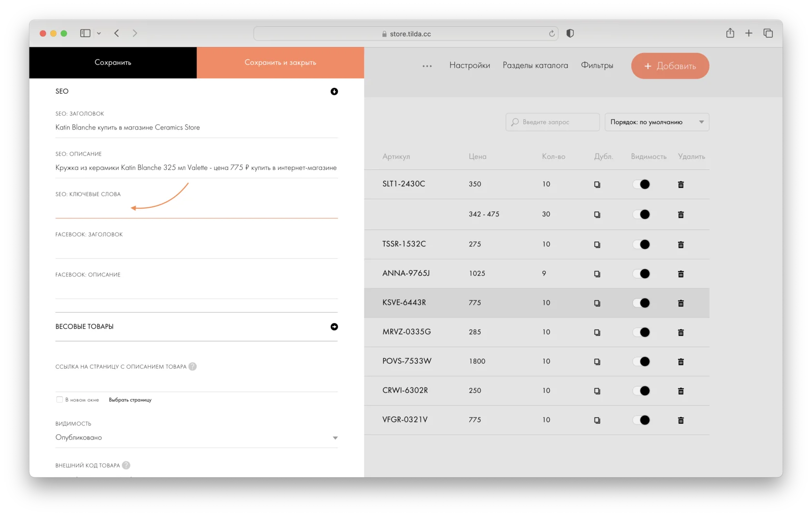Duplicate the POVS-7533W product
Image resolution: width=812 pixels, height=516 pixels.
pos(597,362)
